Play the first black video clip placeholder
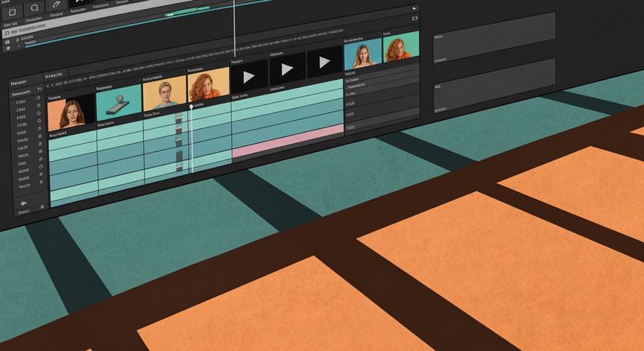The width and height of the screenshot is (644, 351). [249, 78]
